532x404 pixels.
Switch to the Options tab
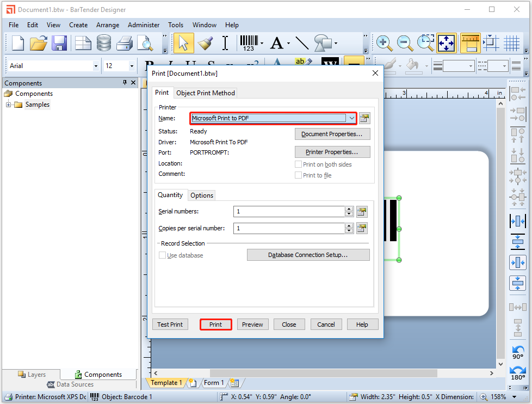[201, 195]
